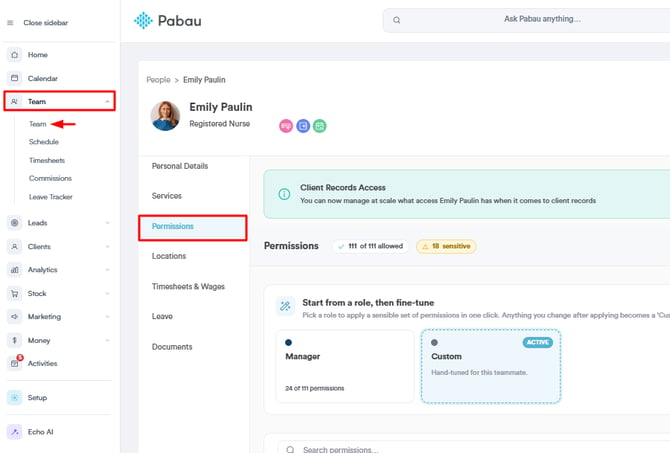Click the Echo AI sparkle icon
Screen dimensions: 670x453
tap(15, 432)
